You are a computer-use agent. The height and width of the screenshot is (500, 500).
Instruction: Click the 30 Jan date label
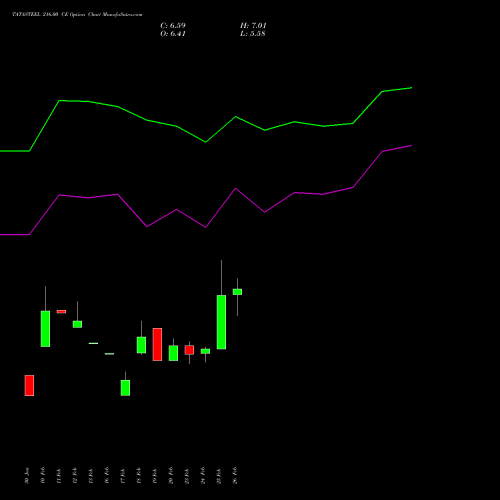coord(27,476)
